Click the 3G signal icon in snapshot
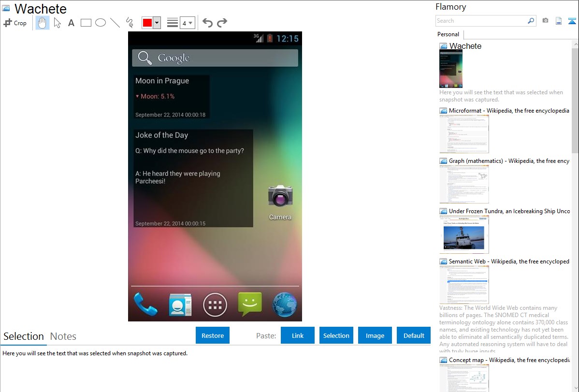 click(x=259, y=38)
